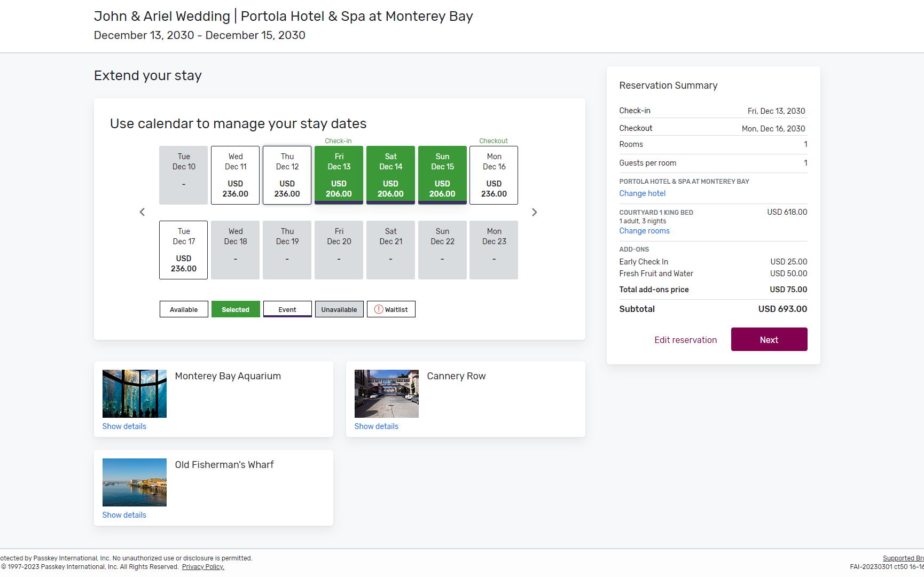This screenshot has height=577, width=924.
Task: Advance calendar with next arrow
Action: [534, 212]
